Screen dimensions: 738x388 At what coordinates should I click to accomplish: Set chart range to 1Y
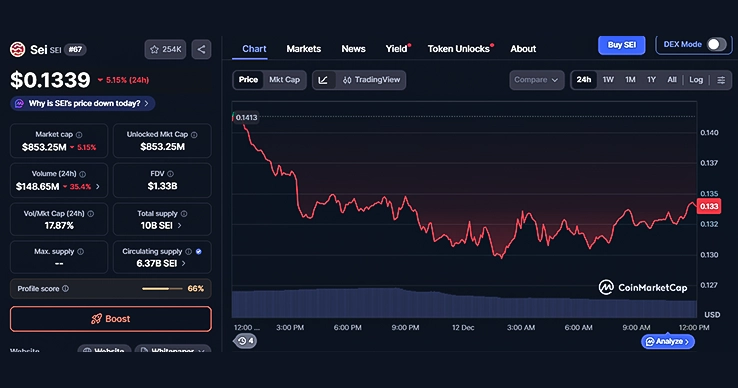click(x=651, y=80)
